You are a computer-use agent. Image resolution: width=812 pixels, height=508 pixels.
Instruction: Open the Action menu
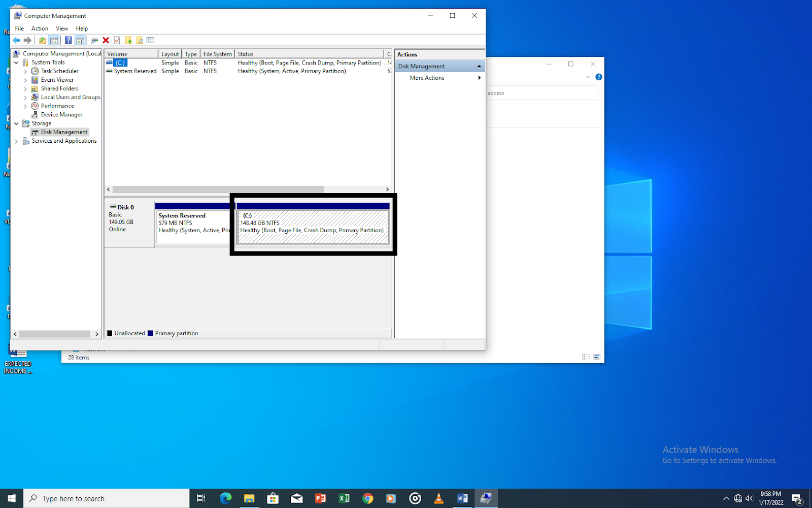click(40, 28)
